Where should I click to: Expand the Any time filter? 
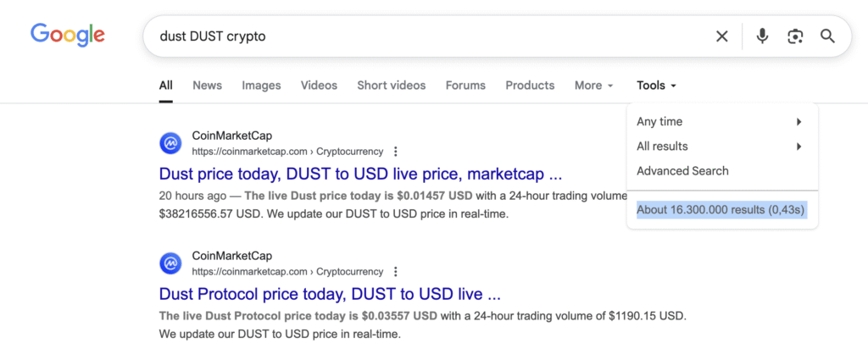click(720, 122)
